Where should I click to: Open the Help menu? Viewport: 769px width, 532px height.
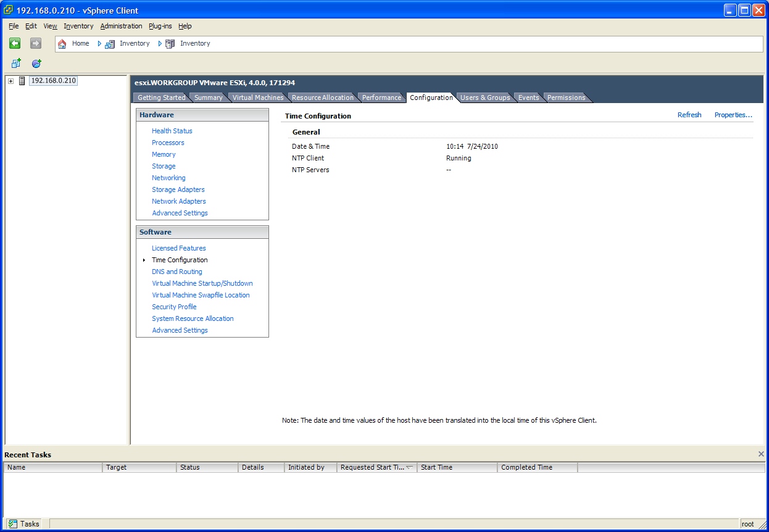coord(185,26)
